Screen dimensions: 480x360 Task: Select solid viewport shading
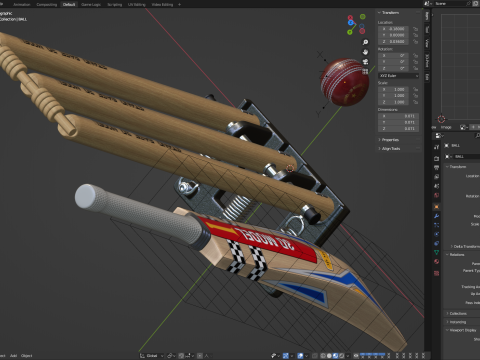coord(329,356)
